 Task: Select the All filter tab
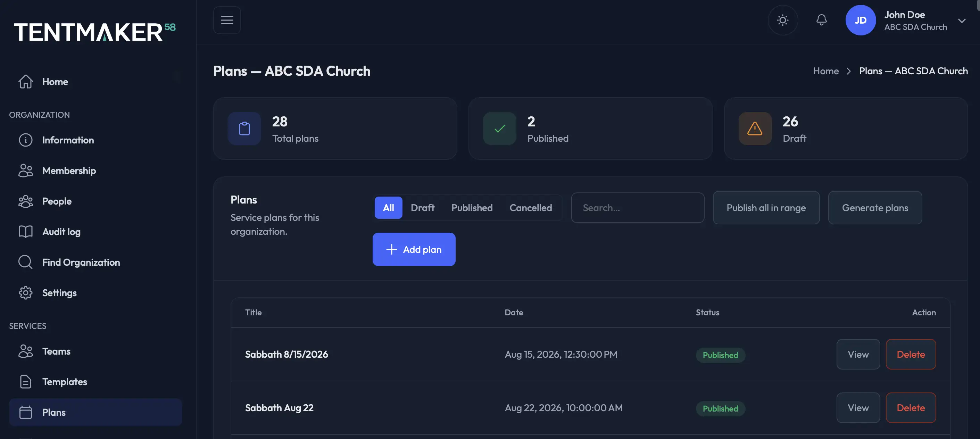pos(388,208)
